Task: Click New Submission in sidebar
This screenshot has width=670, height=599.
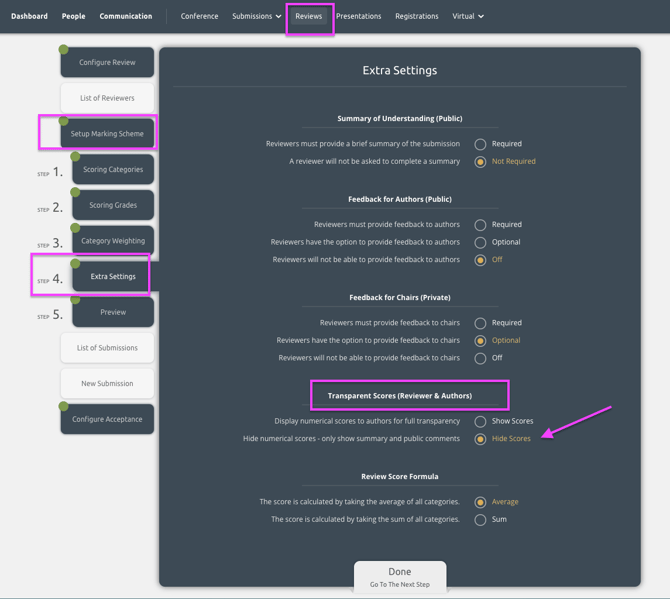Action: [107, 383]
